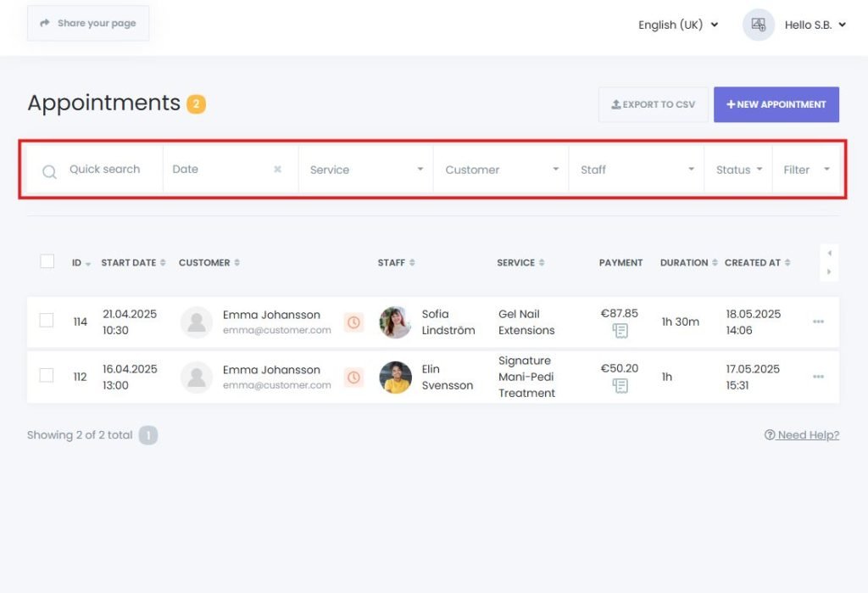Clear the Date filter with the X icon
This screenshot has width=868, height=593.
coord(277,169)
